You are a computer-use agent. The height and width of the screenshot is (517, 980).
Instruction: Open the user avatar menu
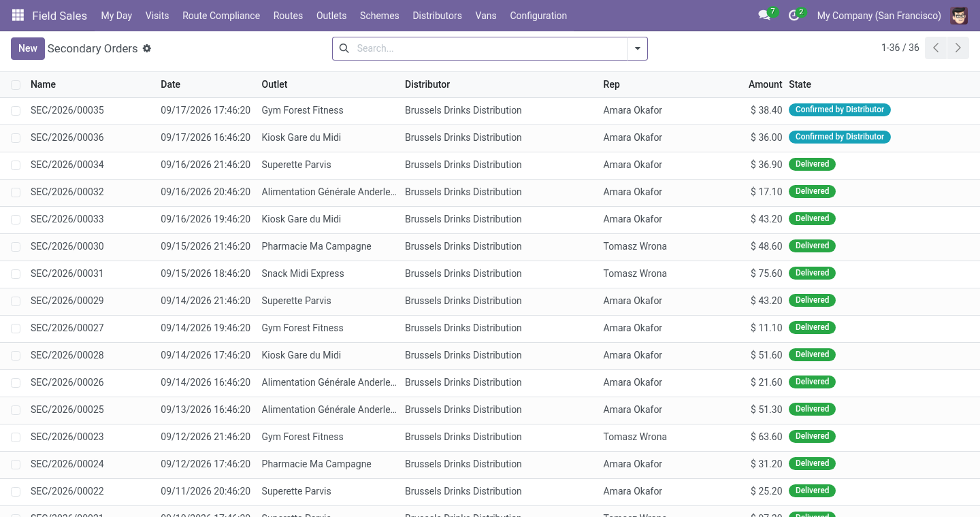pos(959,16)
